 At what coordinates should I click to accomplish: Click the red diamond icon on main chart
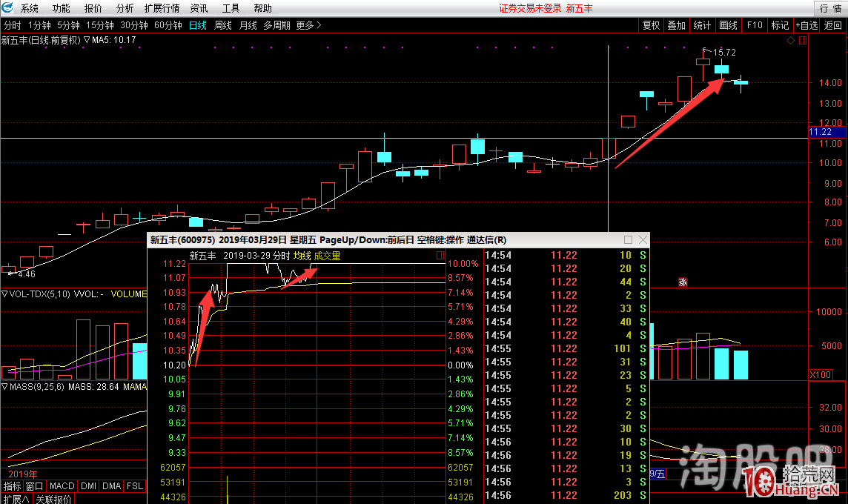(x=791, y=41)
